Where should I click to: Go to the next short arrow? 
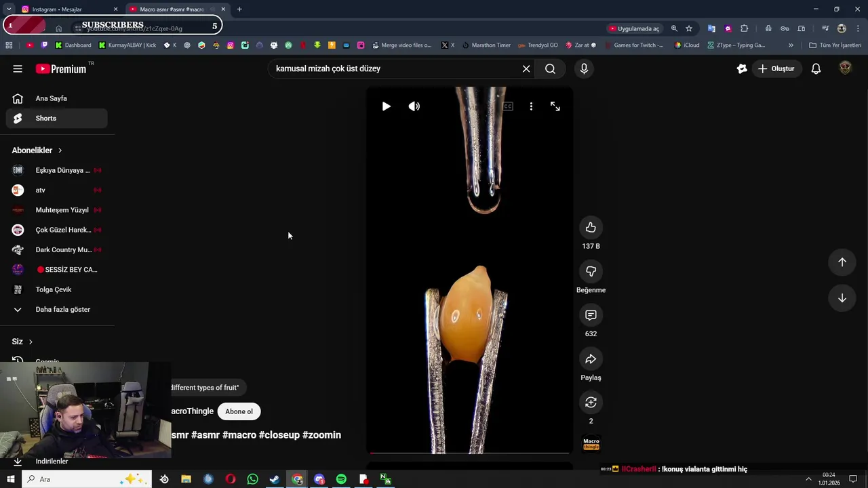pos(842,298)
